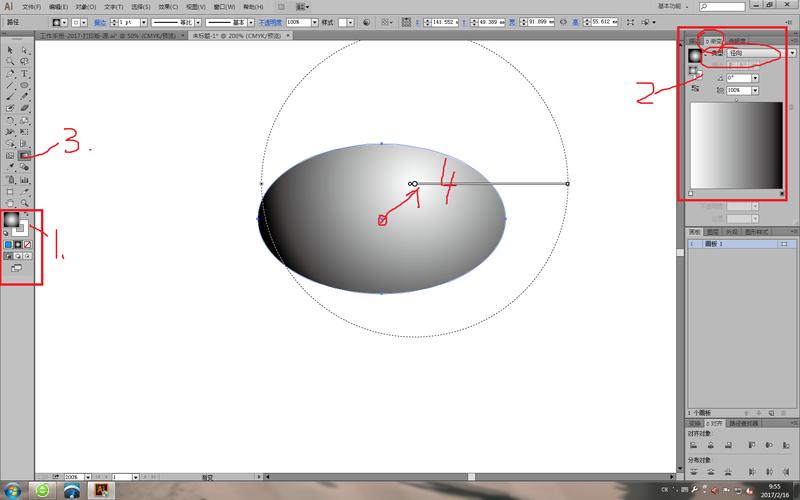Click the Fill gradient swatch in the toolbox
The image size is (800, 500).
11,219
